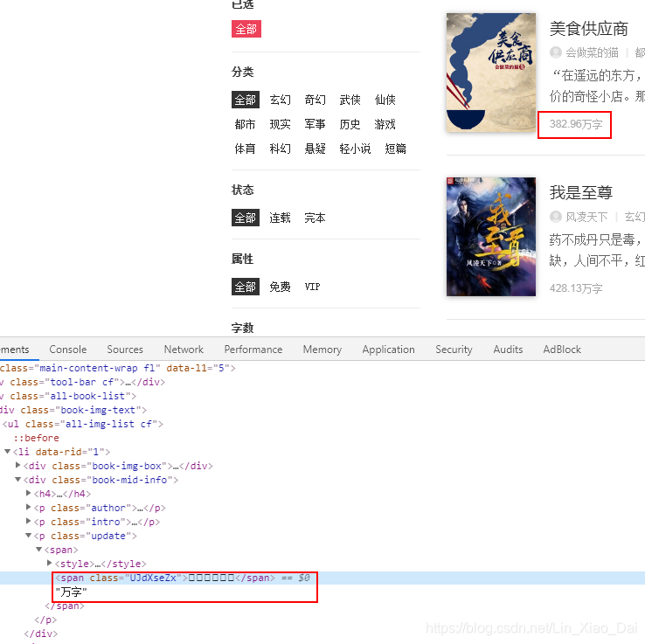Click the red 全部 selected-filter tag
The image size is (645, 644).
coord(246,29)
